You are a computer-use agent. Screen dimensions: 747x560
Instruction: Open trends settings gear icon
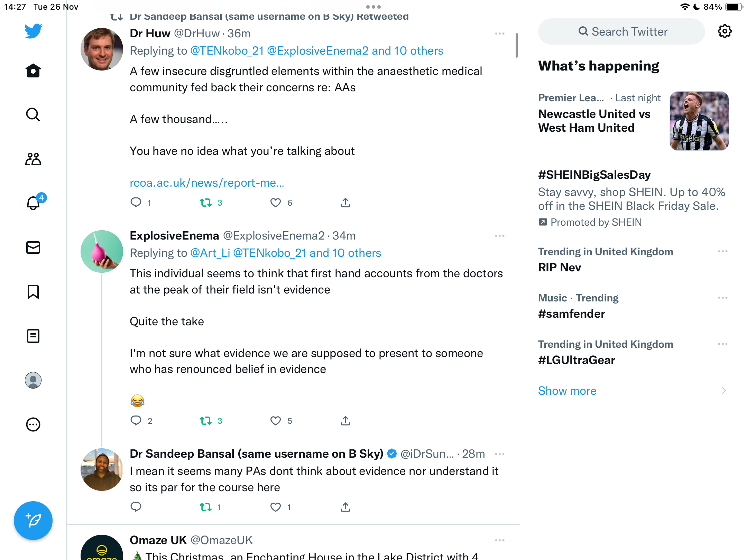coord(725,31)
